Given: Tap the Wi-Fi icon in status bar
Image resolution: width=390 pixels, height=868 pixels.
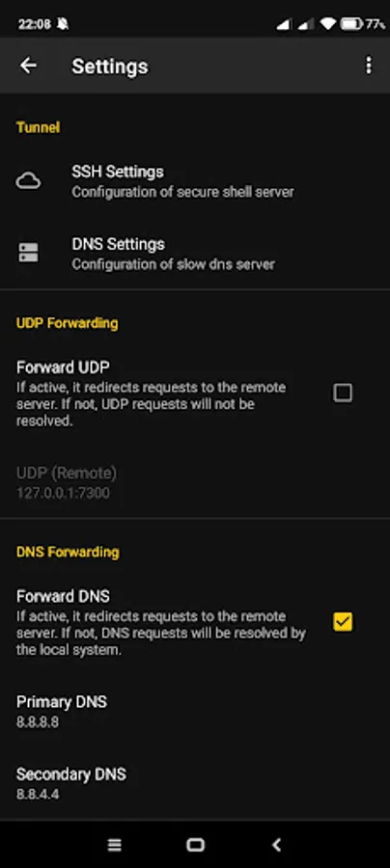Looking at the screenshot, I should click(x=327, y=24).
